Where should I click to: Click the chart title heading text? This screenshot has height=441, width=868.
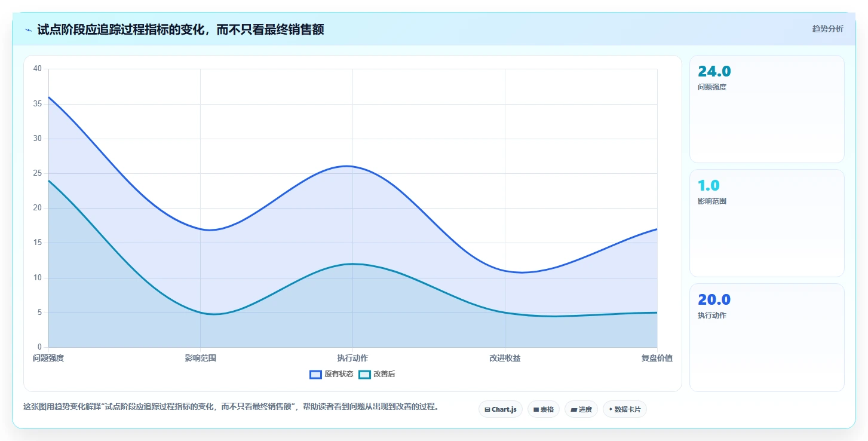(180, 29)
